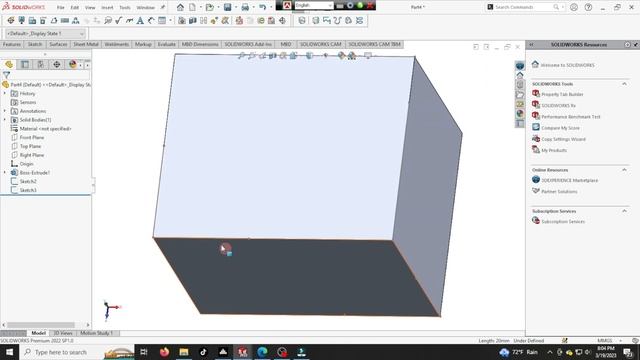Open the 3D Views bottom tab
Image resolution: width=640 pixels, height=360 pixels.
coord(63,333)
